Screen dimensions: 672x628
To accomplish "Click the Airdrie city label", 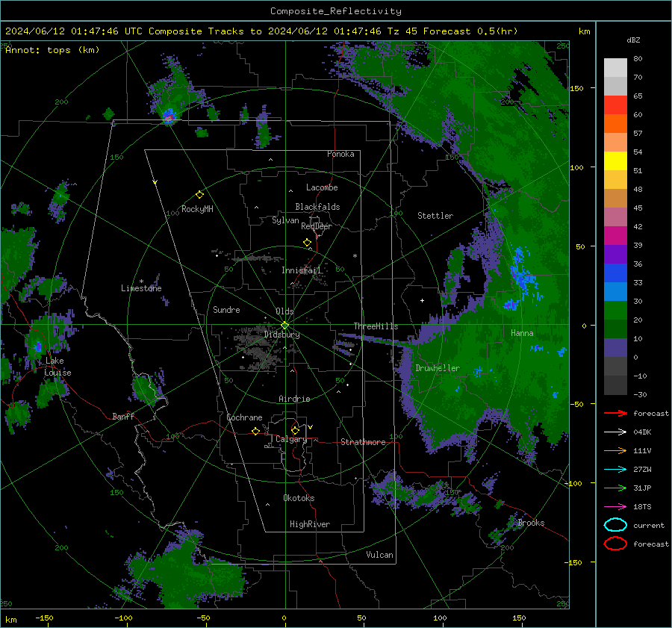I will [x=294, y=399].
